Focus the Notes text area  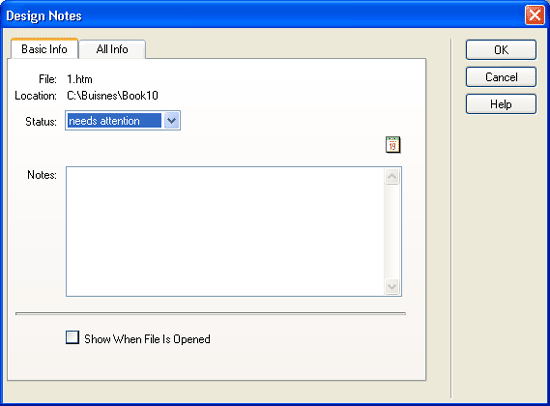[x=225, y=232]
